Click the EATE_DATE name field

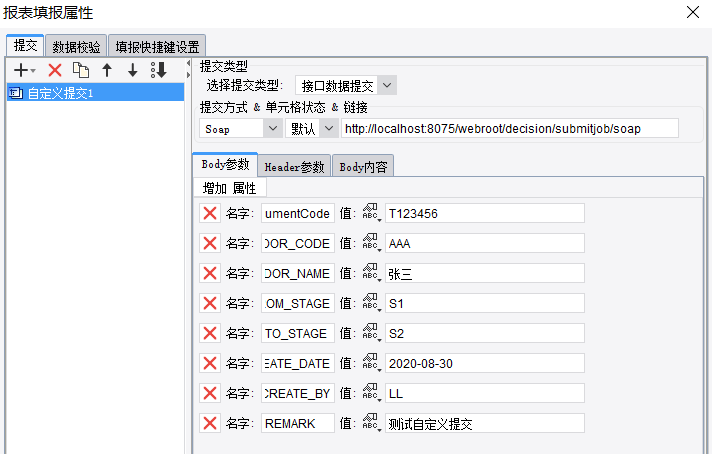tap(298, 363)
